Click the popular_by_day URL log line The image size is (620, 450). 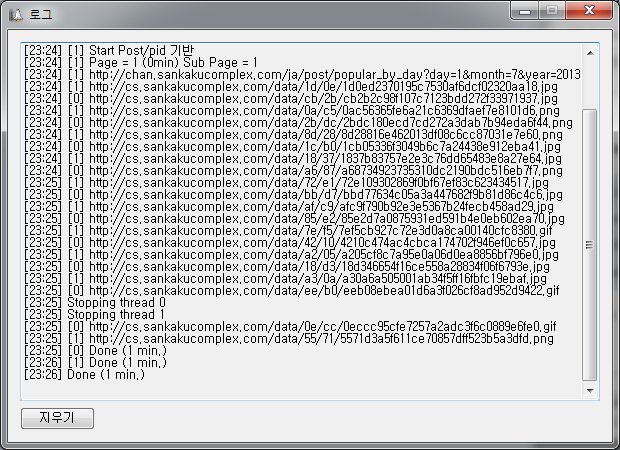(302, 74)
